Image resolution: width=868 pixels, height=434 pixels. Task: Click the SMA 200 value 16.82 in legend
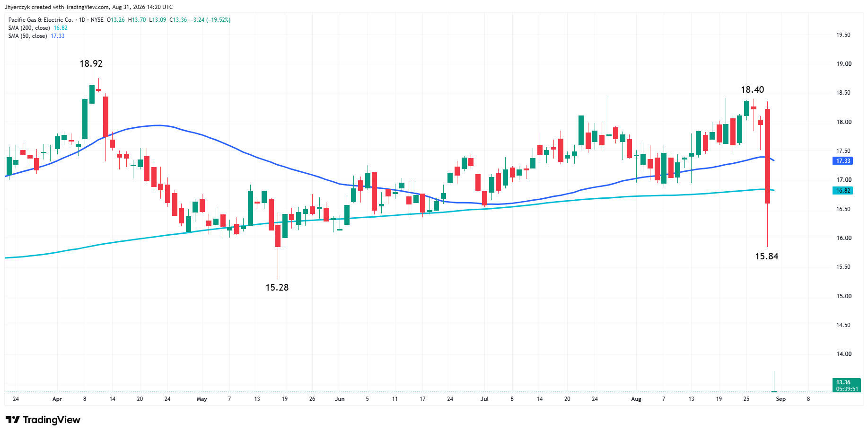coord(61,28)
